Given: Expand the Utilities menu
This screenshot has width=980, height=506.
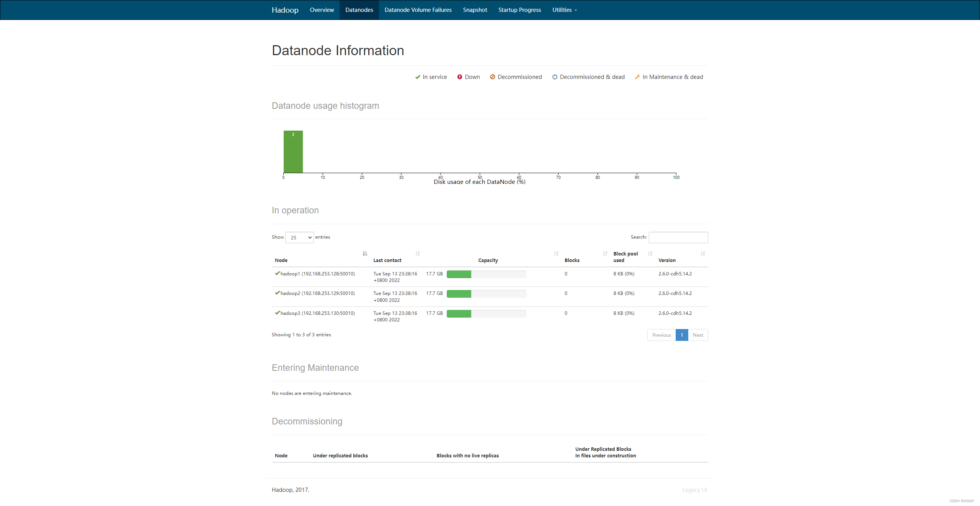Looking at the screenshot, I should coord(564,10).
